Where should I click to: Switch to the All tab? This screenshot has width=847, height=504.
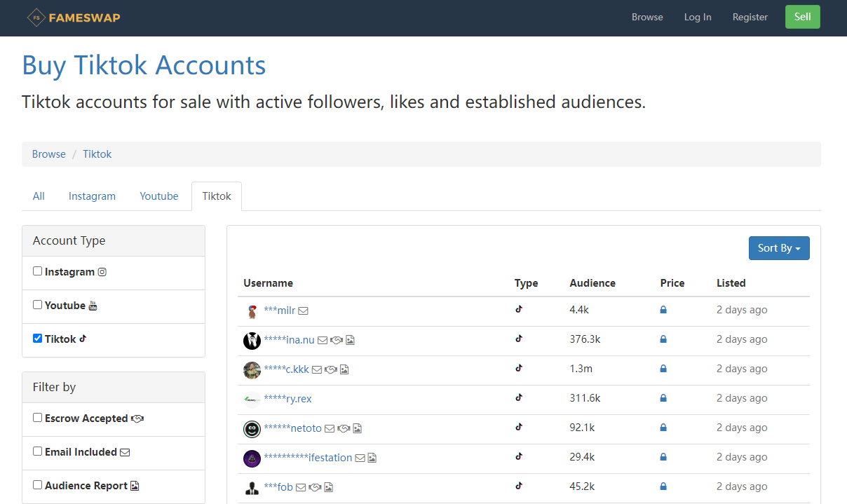click(39, 196)
